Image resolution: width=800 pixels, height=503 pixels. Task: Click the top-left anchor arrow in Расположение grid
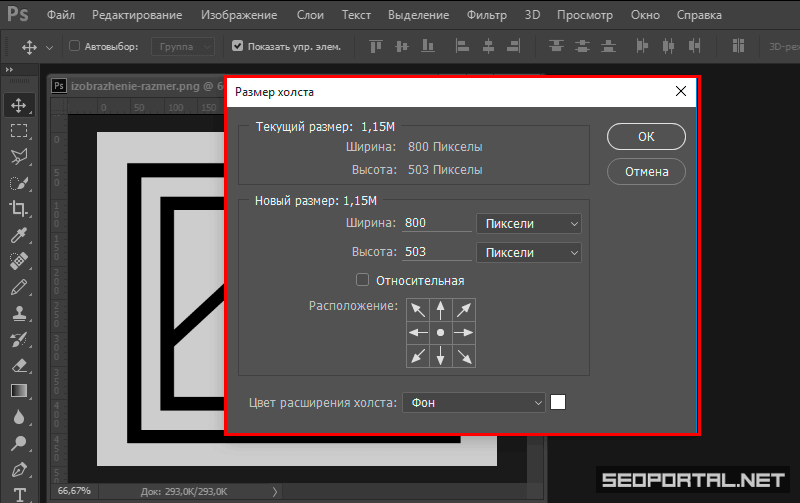pos(417,309)
